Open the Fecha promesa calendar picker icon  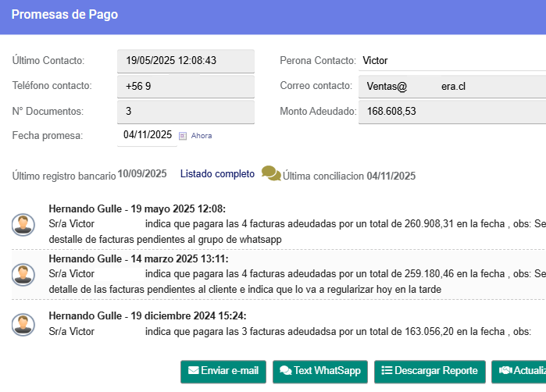[183, 136]
